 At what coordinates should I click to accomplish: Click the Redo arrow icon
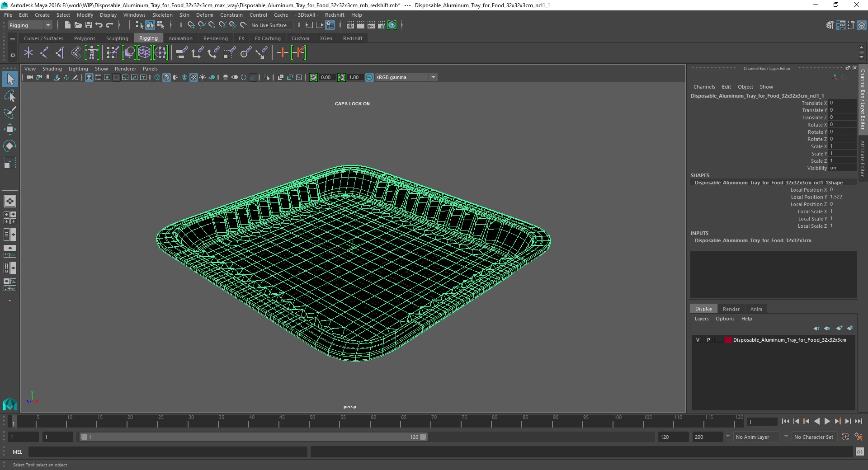pyautogui.click(x=109, y=25)
